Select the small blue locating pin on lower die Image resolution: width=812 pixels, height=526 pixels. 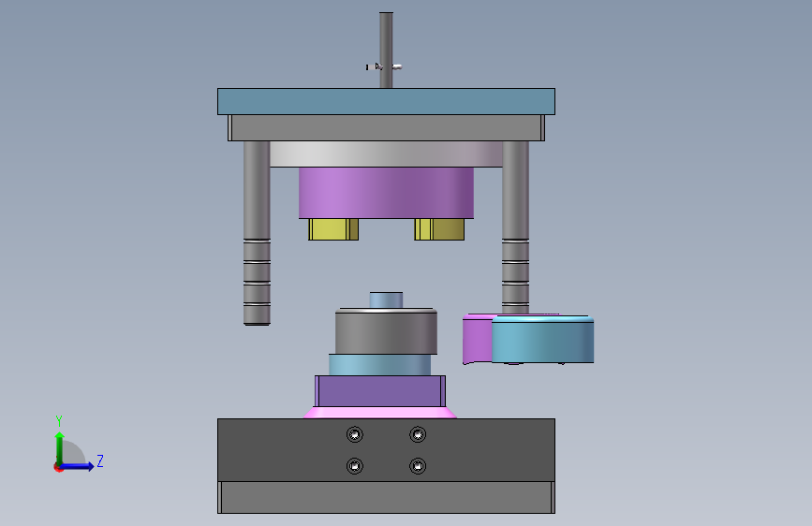(386, 300)
